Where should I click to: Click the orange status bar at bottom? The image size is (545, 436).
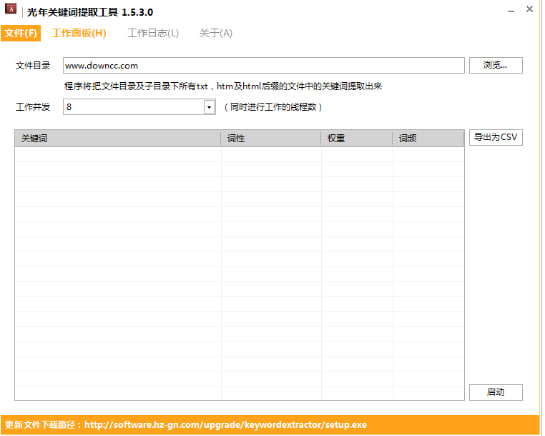270,425
